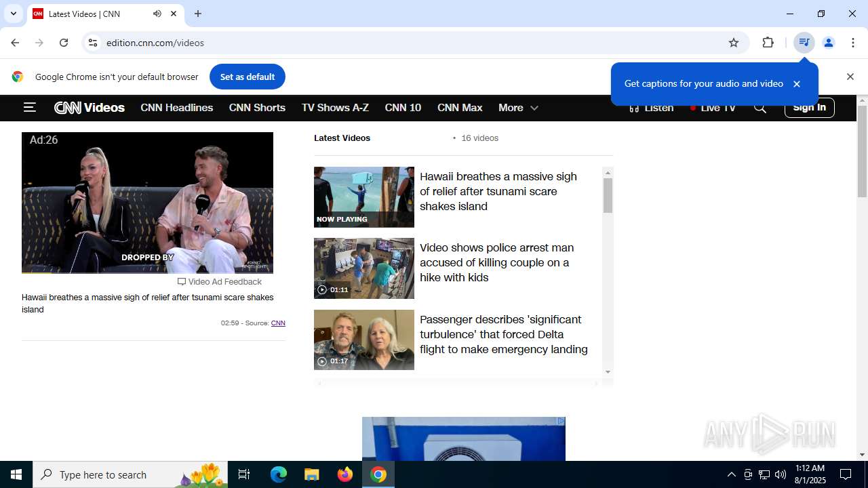Dismiss the default browser infobar
Viewport: 868px width, 488px height.
[x=850, y=77]
